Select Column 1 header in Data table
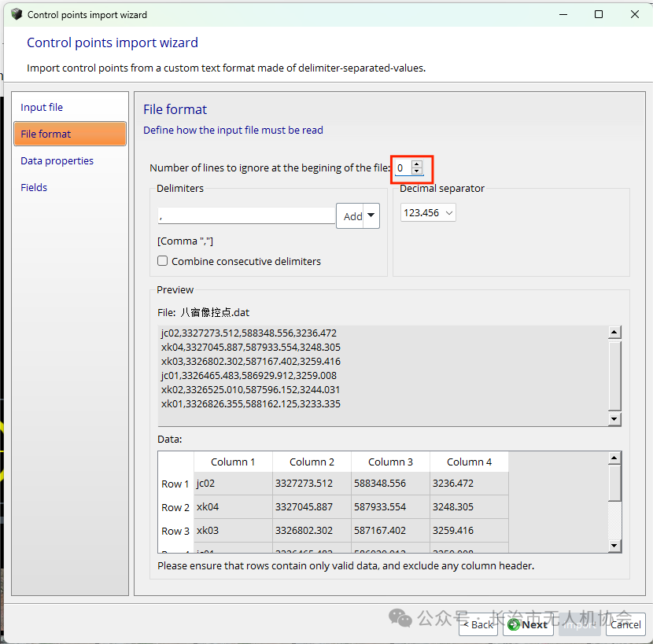The image size is (653, 644). [233, 462]
